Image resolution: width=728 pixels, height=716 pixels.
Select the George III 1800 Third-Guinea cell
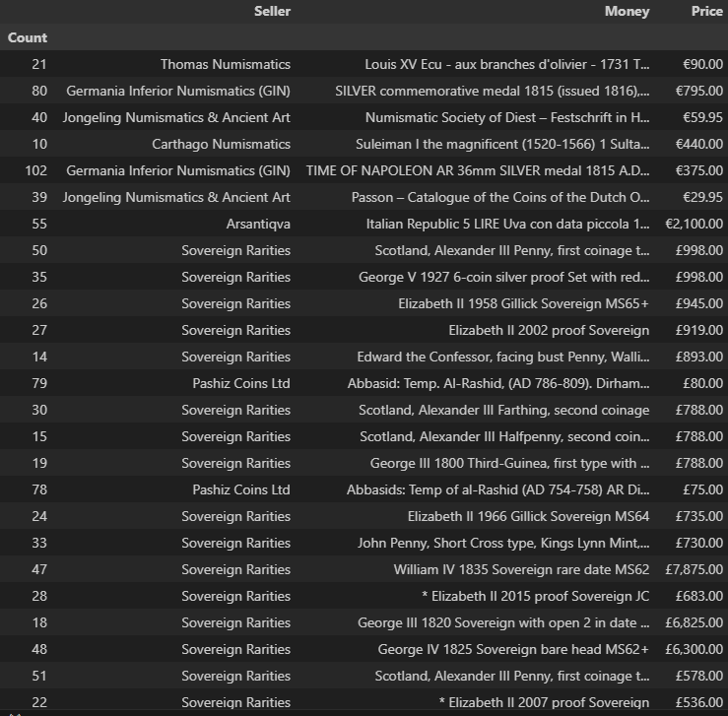pos(509,463)
